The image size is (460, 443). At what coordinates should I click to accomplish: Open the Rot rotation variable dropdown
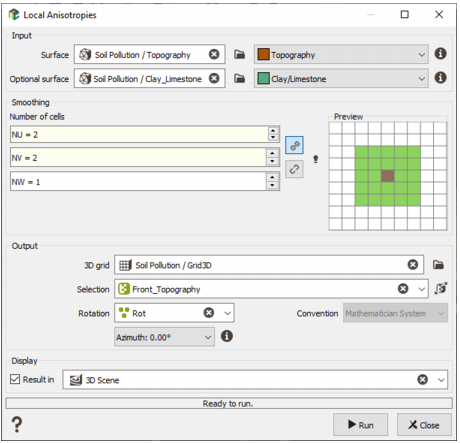point(227,313)
